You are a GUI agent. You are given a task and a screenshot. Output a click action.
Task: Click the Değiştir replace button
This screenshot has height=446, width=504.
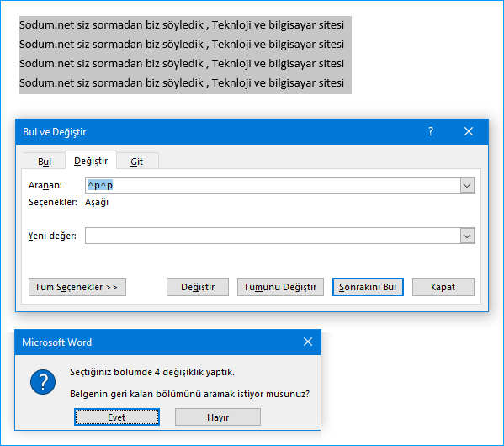point(198,287)
